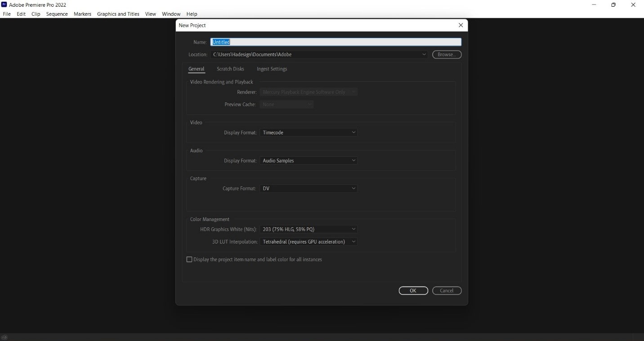Open the HDR Graphics White dropdown

309,229
